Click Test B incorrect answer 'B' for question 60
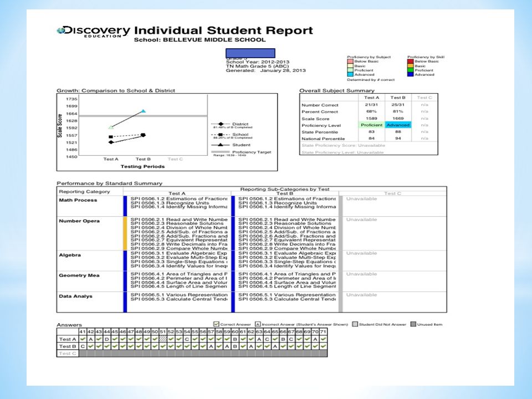Image resolution: width=532 pixels, height=399 pixels. click(x=235, y=346)
